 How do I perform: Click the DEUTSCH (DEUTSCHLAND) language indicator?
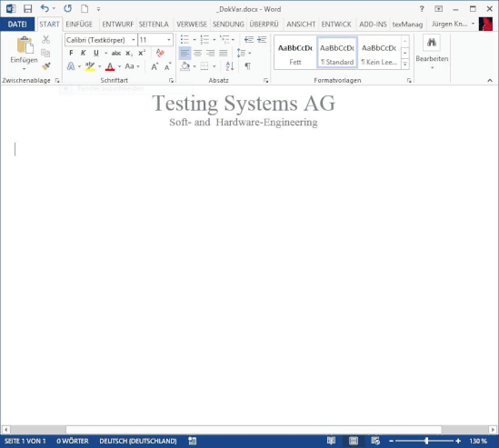[138, 441]
